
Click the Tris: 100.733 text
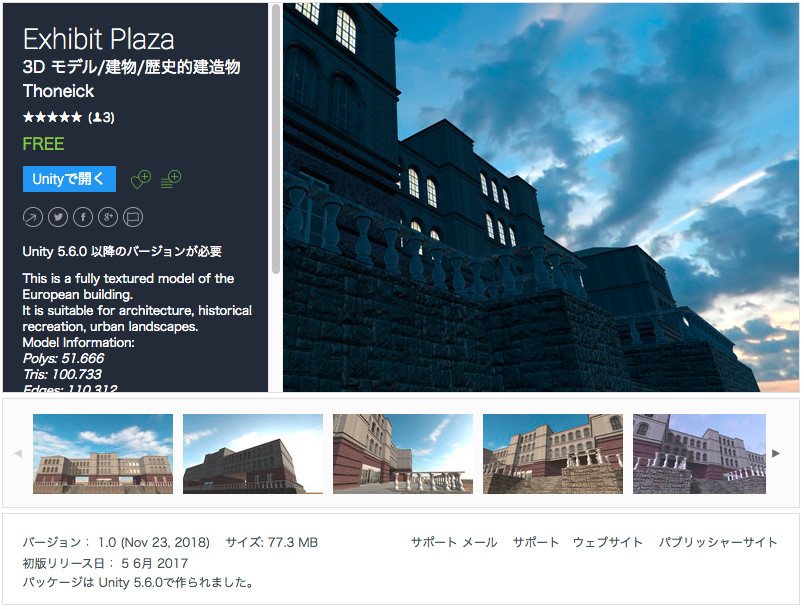[63, 374]
